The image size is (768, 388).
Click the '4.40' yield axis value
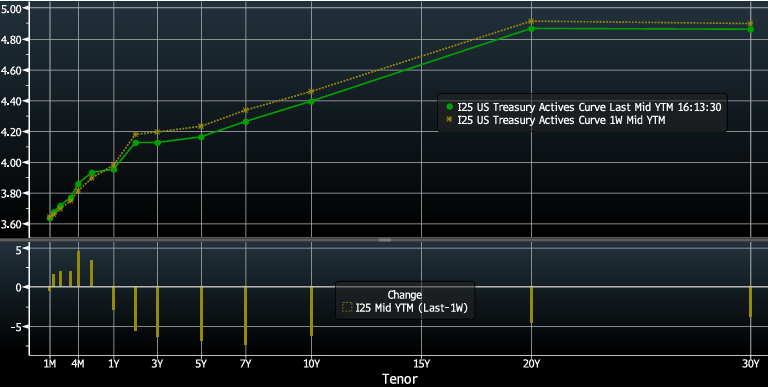click(10, 101)
